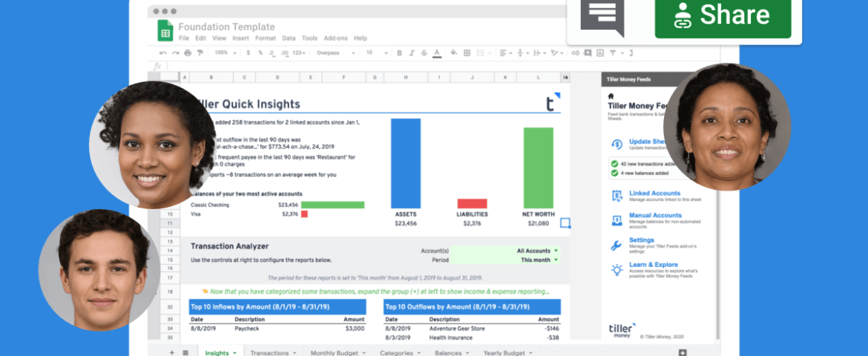
Task: Switch to the Monthly Budget sheet tab
Action: [x=337, y=352]
